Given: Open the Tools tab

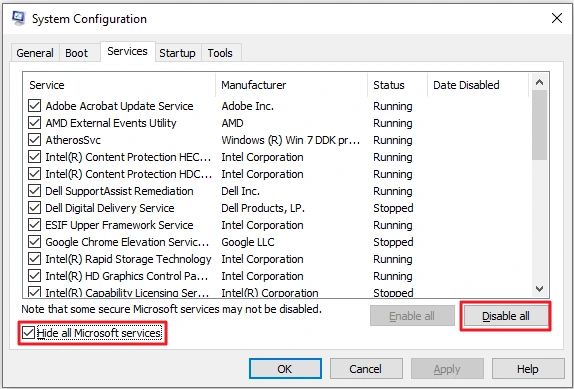Looking at the screenshot, I should (x=220, y=53).
